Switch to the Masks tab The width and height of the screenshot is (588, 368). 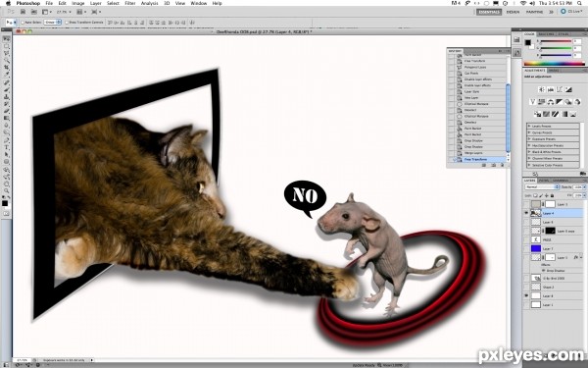554,71
